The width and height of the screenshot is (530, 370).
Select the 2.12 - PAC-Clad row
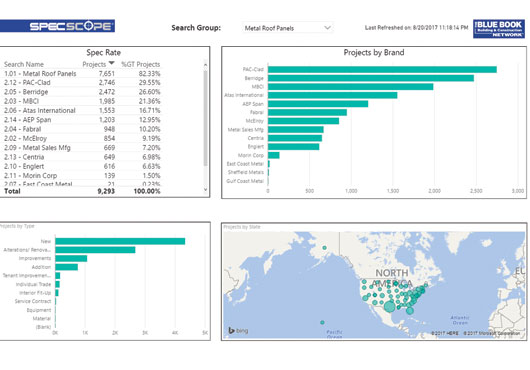tap(82, 83)
